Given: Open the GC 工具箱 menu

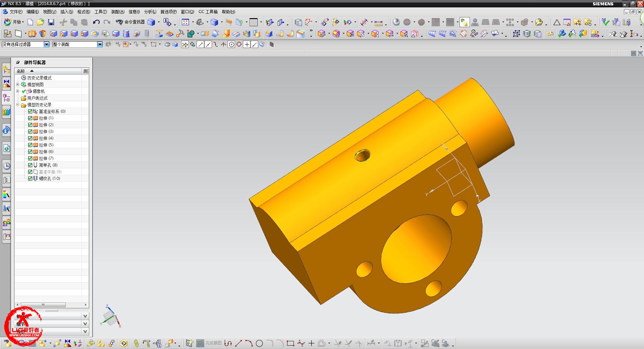Looking at the screenshot, I should click(208, 12).
